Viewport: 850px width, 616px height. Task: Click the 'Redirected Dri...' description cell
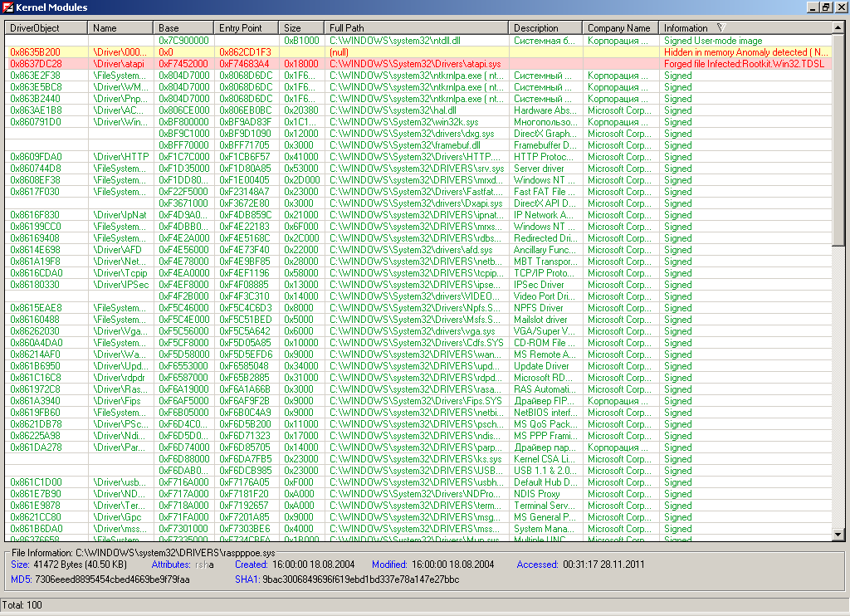[x=545, y=238]
